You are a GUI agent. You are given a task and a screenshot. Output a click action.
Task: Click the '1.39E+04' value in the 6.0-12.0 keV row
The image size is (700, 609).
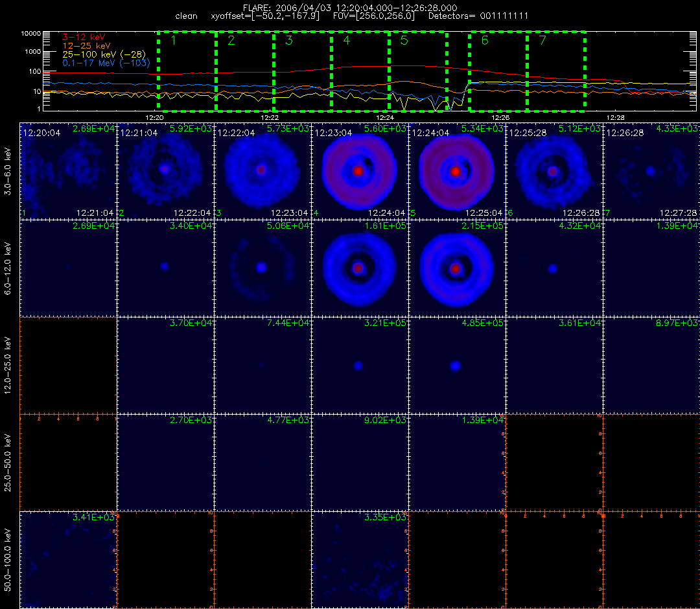point(677,225)
